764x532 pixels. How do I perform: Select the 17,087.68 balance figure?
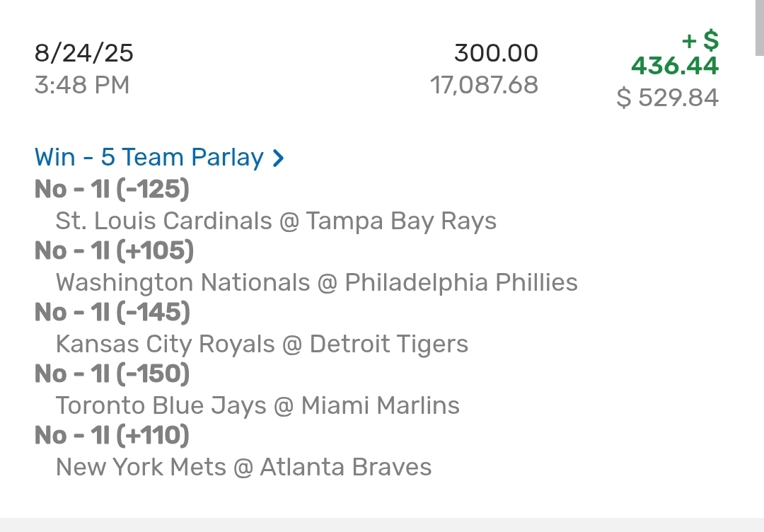[484, 86]
